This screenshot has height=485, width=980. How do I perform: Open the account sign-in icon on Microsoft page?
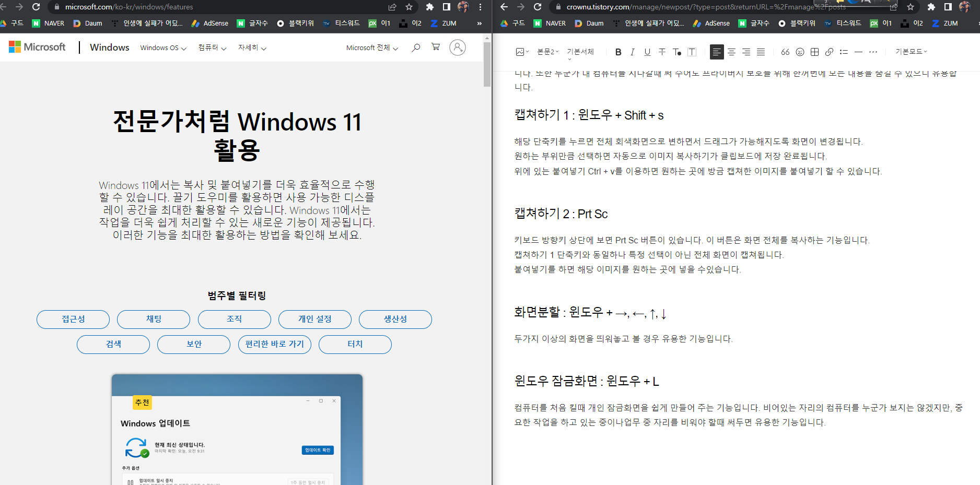(458, 48)
